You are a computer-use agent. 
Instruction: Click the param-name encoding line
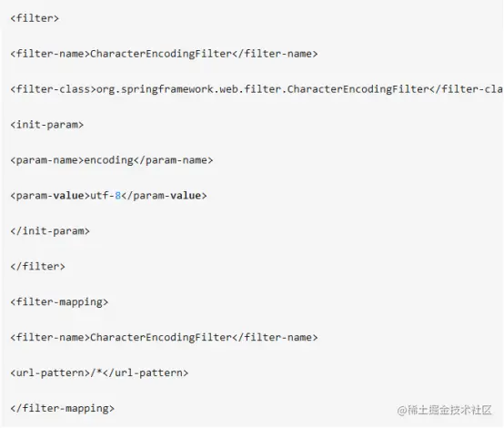pyautogui.click(x=112, y=160)
